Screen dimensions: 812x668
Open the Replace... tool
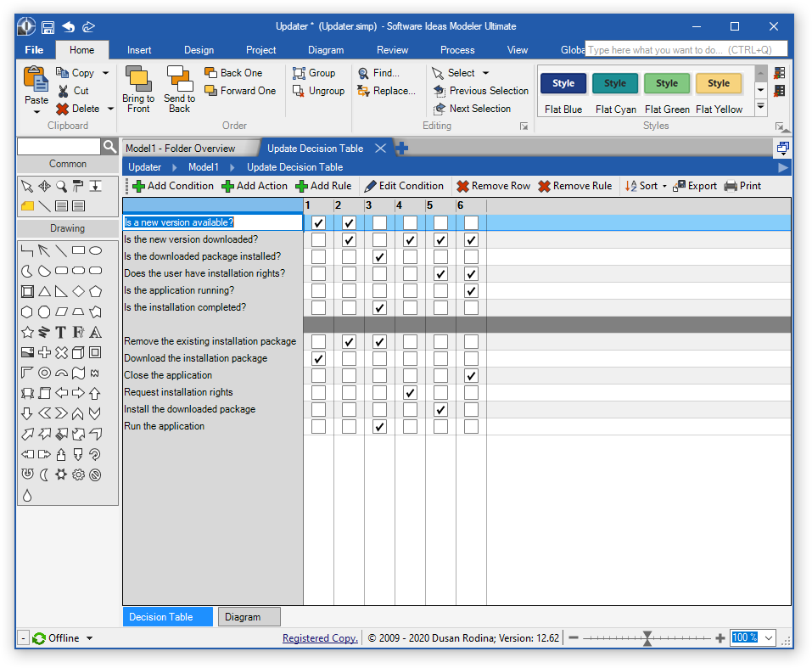pyautogui.click(x=386, y=91)
